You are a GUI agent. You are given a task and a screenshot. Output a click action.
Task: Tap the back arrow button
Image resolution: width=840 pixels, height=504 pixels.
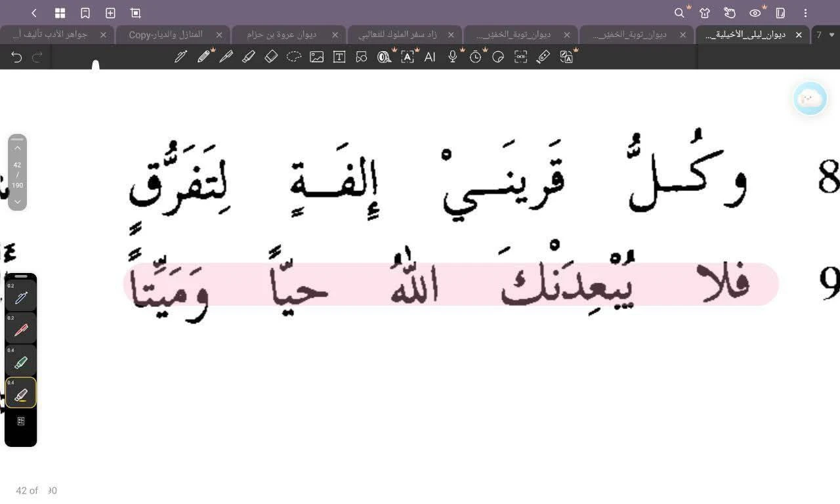[x=34, y=13]
